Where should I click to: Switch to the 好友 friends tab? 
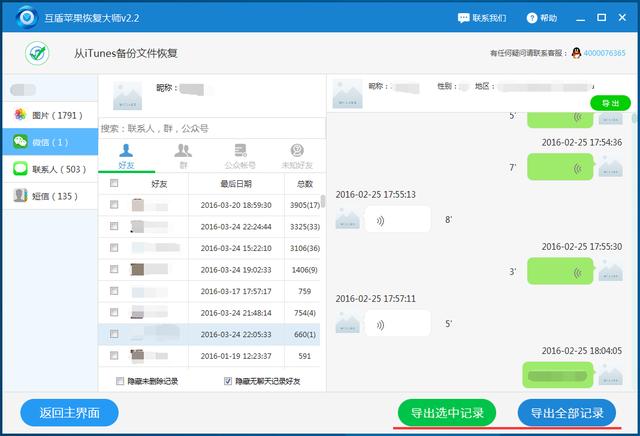[126, 156]
